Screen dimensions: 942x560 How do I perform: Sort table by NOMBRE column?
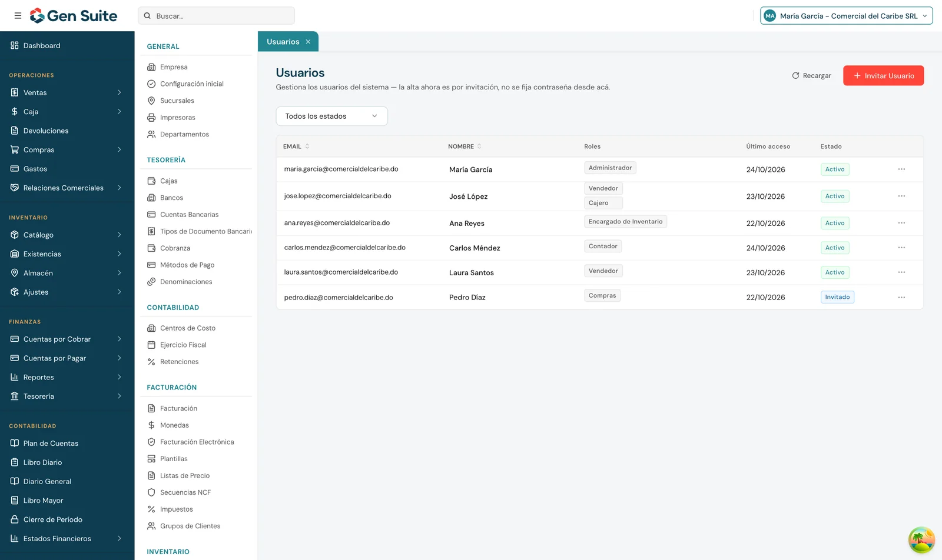(x=465, y=146)
